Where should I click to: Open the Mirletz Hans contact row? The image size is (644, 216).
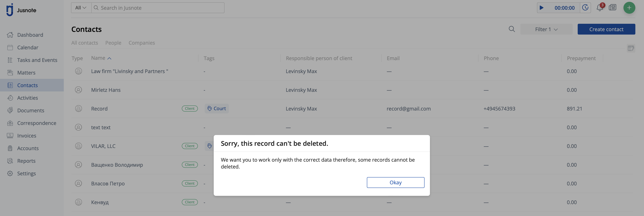pyautogui.click(x=106, y=90)
